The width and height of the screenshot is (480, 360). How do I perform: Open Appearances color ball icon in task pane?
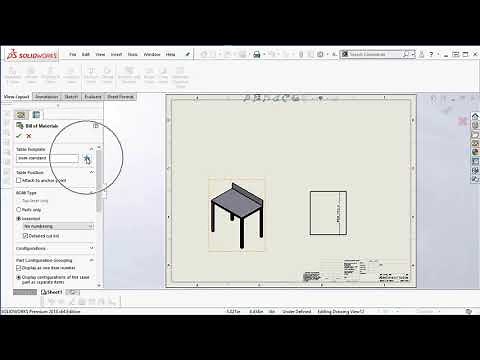click(475, 152)
